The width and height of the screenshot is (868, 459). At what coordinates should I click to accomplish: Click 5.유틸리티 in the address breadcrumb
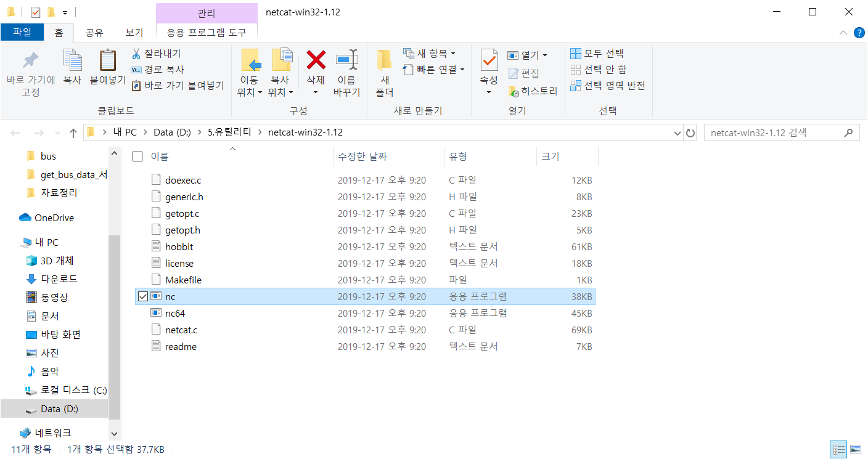tap(231, 132)
